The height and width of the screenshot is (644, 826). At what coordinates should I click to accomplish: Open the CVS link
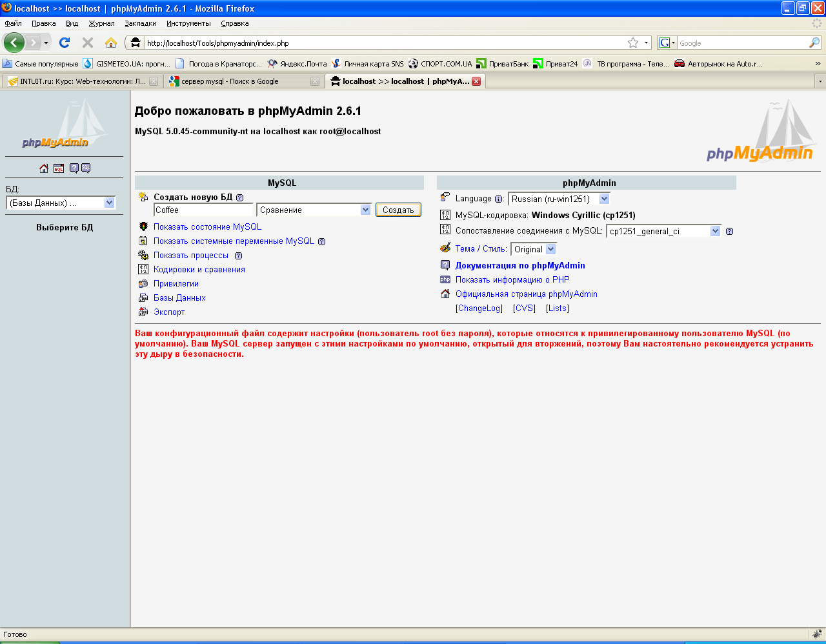click(524, 308)
